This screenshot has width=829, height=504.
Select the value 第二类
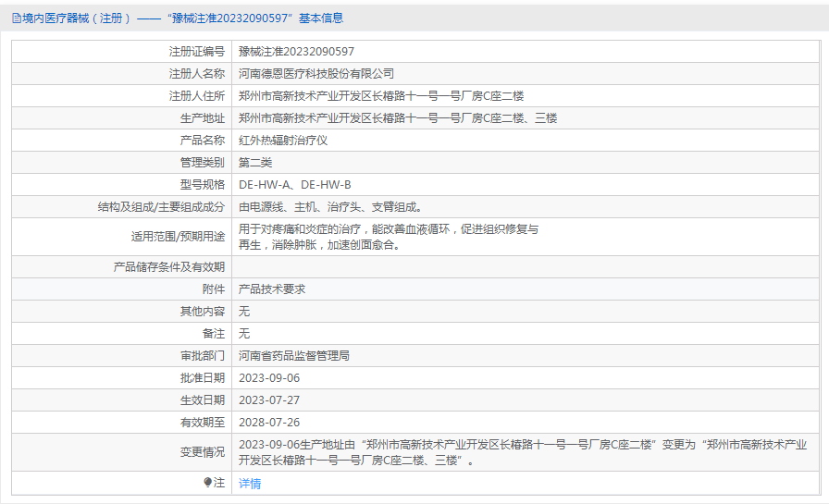255,163
